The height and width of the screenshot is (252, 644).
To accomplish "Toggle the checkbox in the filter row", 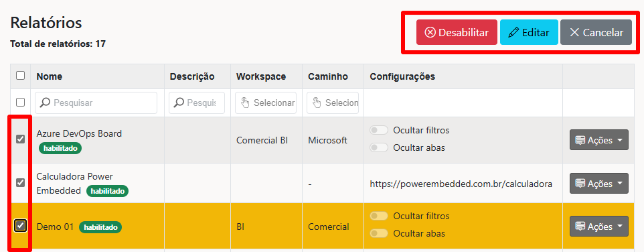I will [x=20, y=103].
